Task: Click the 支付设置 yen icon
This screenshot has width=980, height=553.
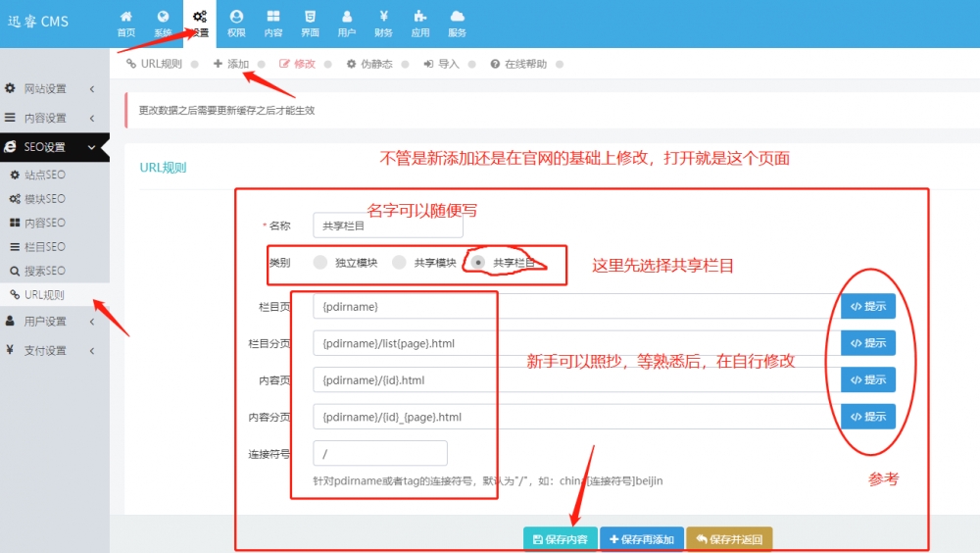Action: (x=10, y=350)
